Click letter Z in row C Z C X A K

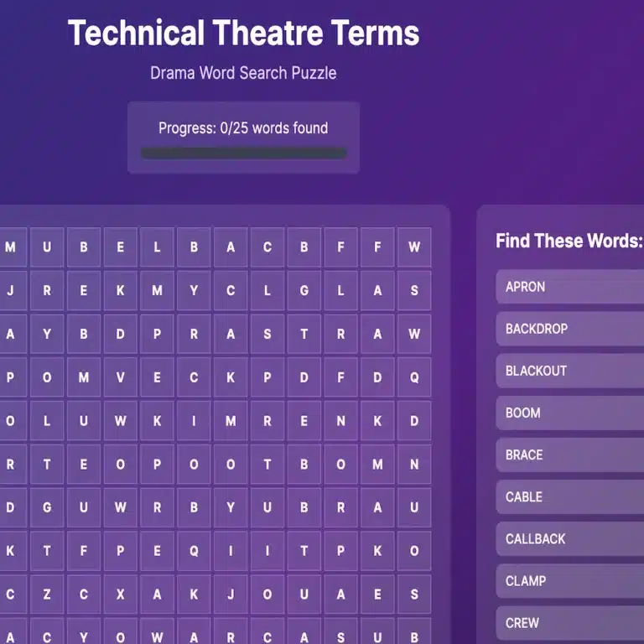pos(47,594)
